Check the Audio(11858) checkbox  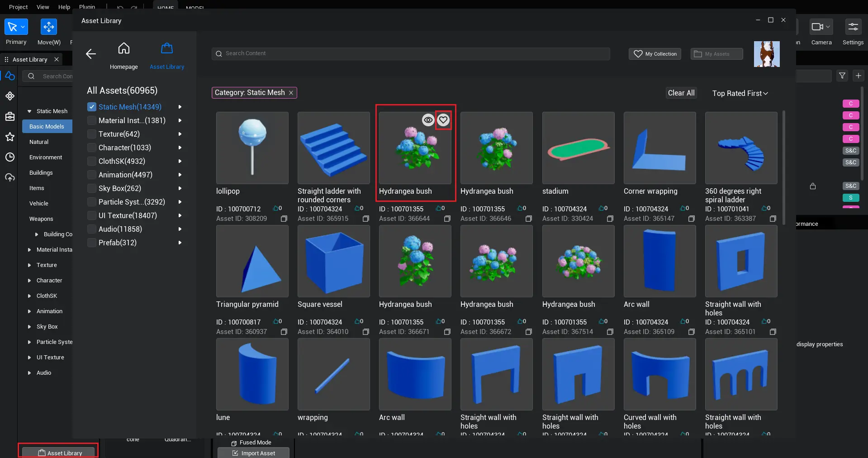click(92, 229)
